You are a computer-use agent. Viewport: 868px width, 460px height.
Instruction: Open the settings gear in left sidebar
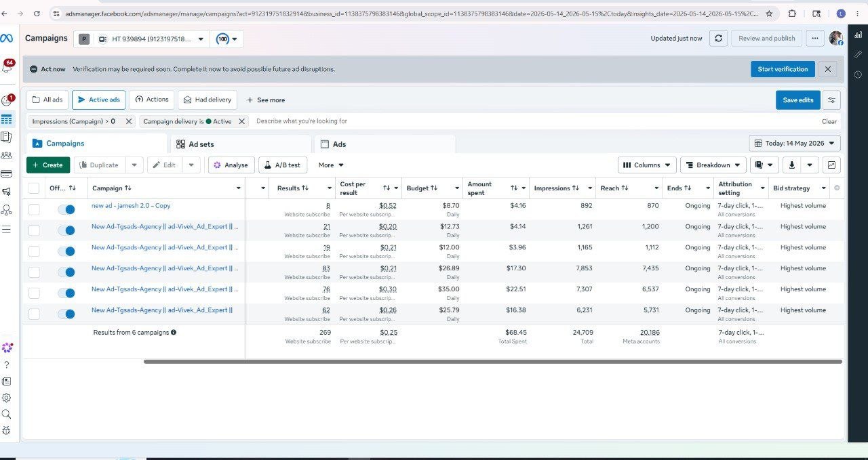click(x=7, y=398)
